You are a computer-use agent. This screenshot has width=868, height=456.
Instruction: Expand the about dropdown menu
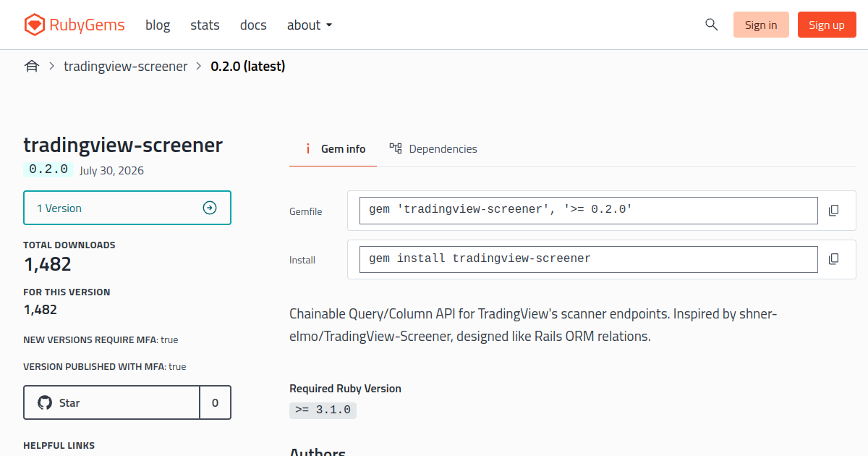(x=310, y=25)
